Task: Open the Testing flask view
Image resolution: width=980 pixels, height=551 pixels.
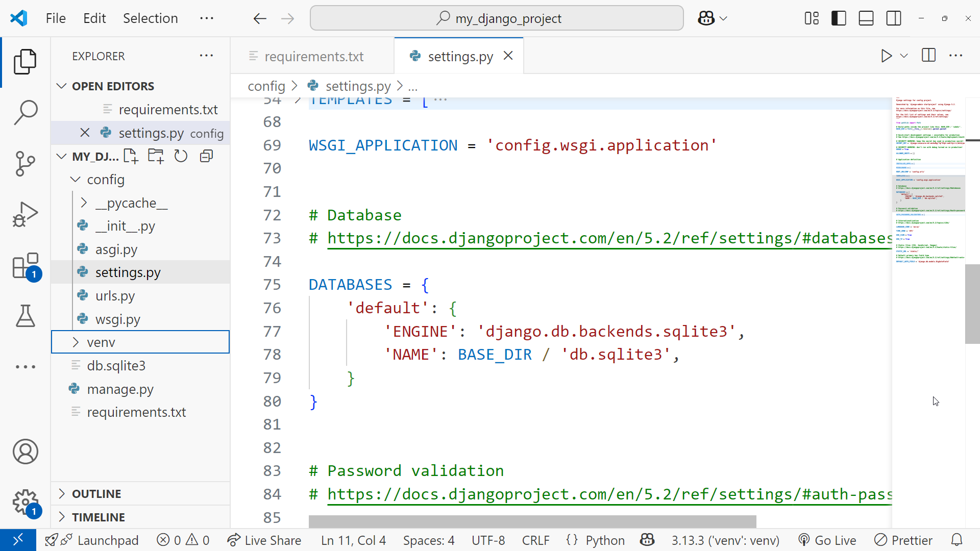Action: pos(25,316)
